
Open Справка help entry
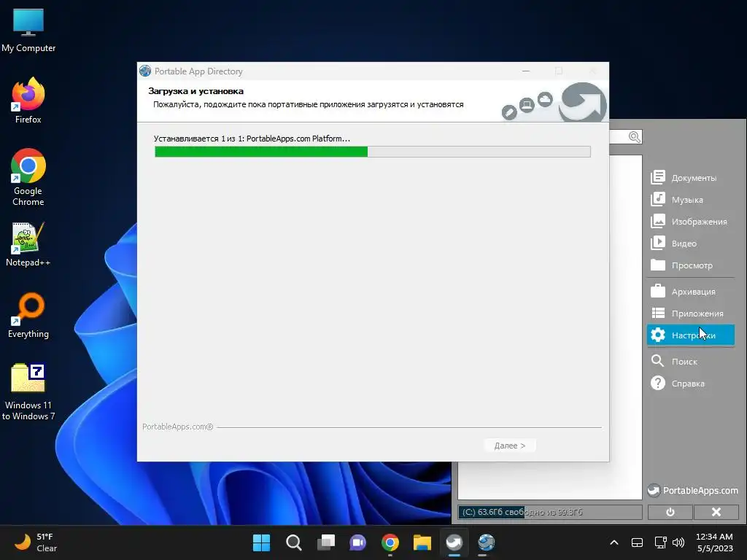[x=690, y=384]
